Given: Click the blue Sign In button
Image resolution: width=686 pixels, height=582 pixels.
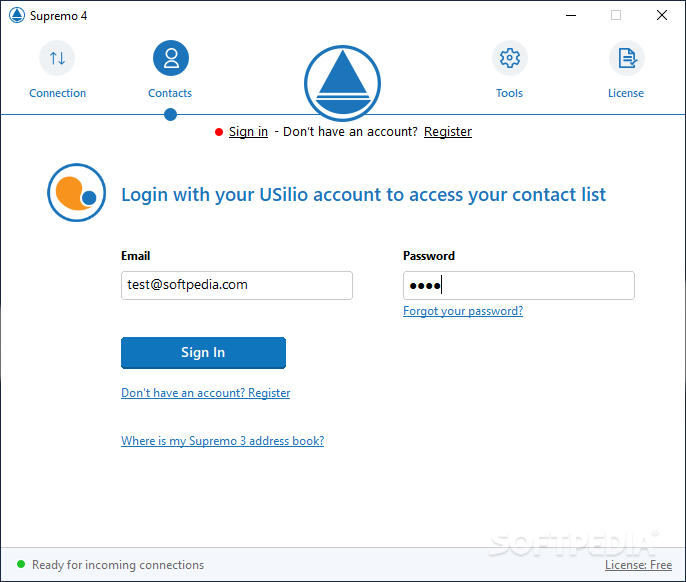Looking at the screenshot, I should coord(203,353).
